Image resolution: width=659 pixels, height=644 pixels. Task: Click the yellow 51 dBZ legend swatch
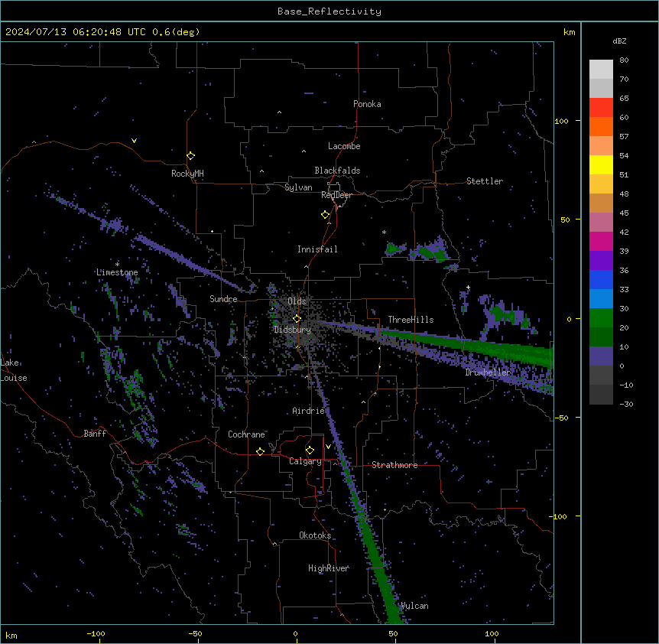pos(601,164)
